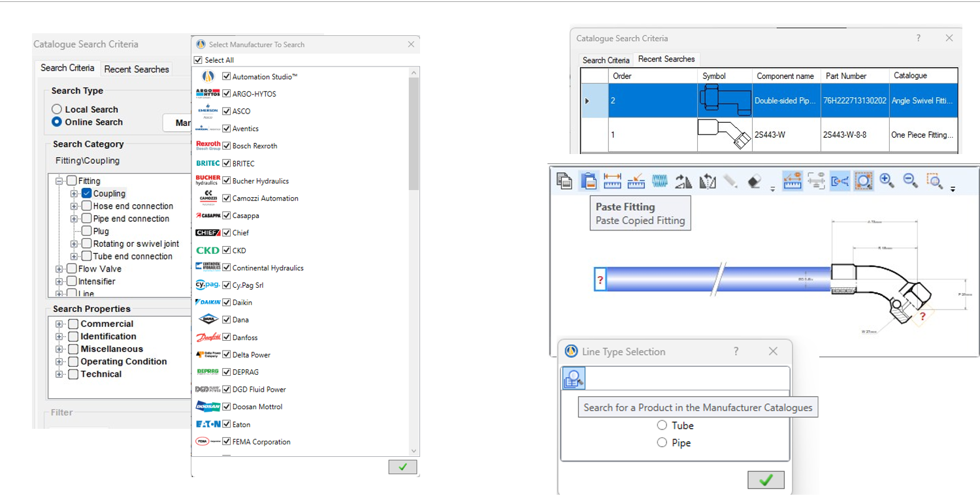Expand the Commercial search properties node
Screen dimensions: 980x498
coord(59,324)
